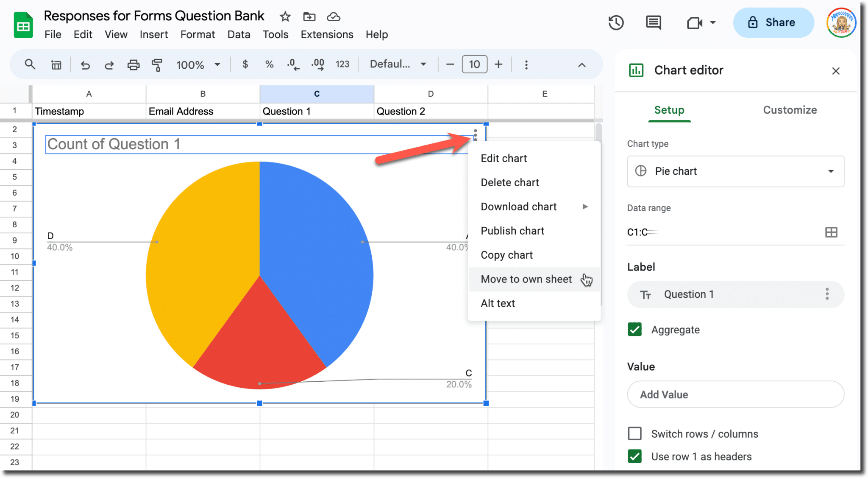Viewport: 868px width, 478px height.
Task: Open the Chart type Pie chart dropdown
Action: [x=735, y=171]
